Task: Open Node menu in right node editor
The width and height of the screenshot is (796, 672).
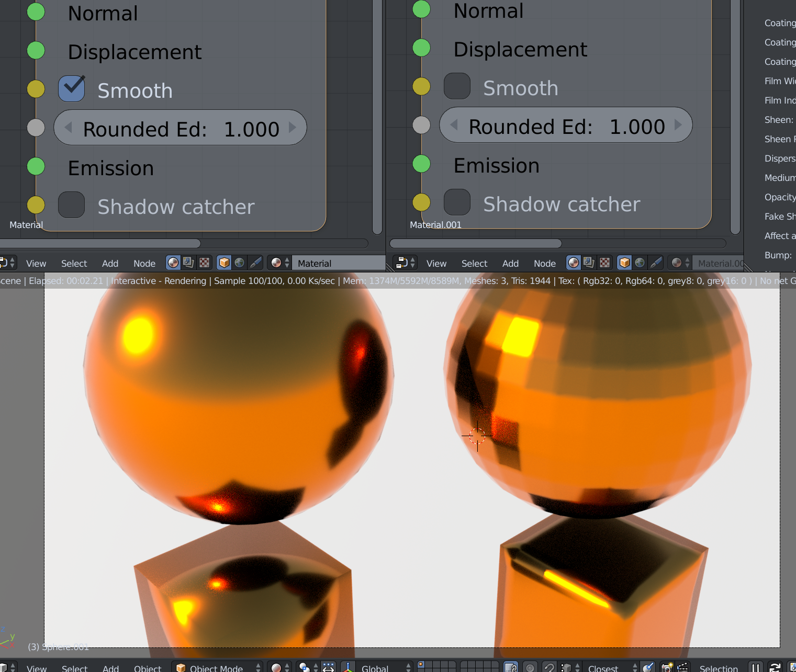Action: [545, 264]
